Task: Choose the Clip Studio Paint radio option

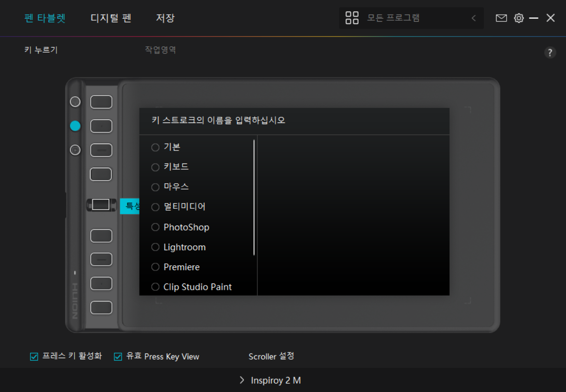Action: pos(155,287)
